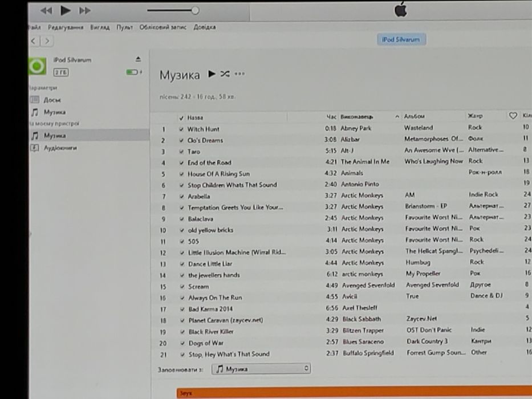Select Аудіокниги in the sidebar
Screen dimensions: 532x399
(x=60, y=148)
